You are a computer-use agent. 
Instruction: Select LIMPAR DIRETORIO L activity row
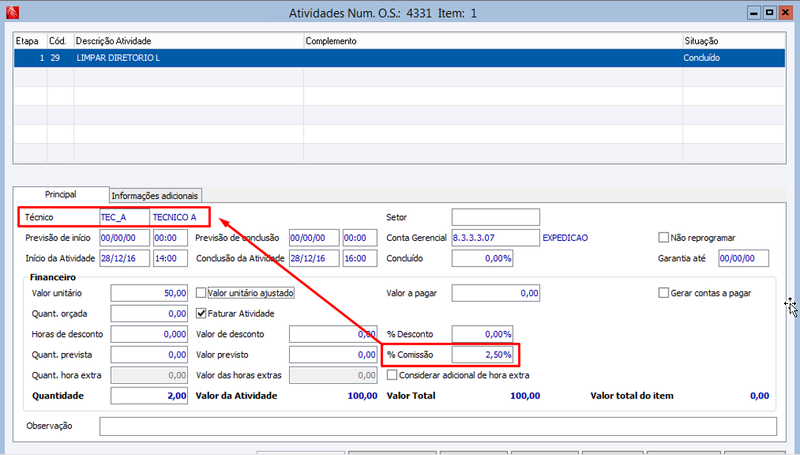pos(399,58)
